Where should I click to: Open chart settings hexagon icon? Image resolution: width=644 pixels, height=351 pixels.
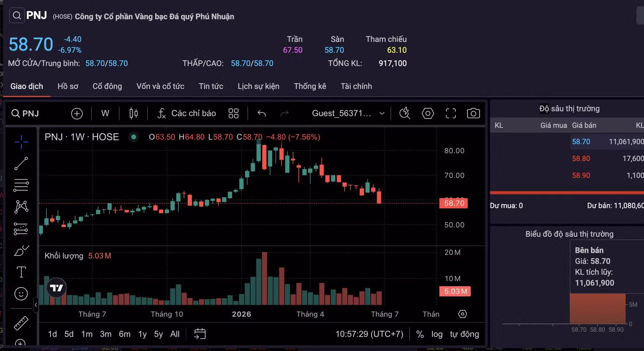tap(428, 113)
